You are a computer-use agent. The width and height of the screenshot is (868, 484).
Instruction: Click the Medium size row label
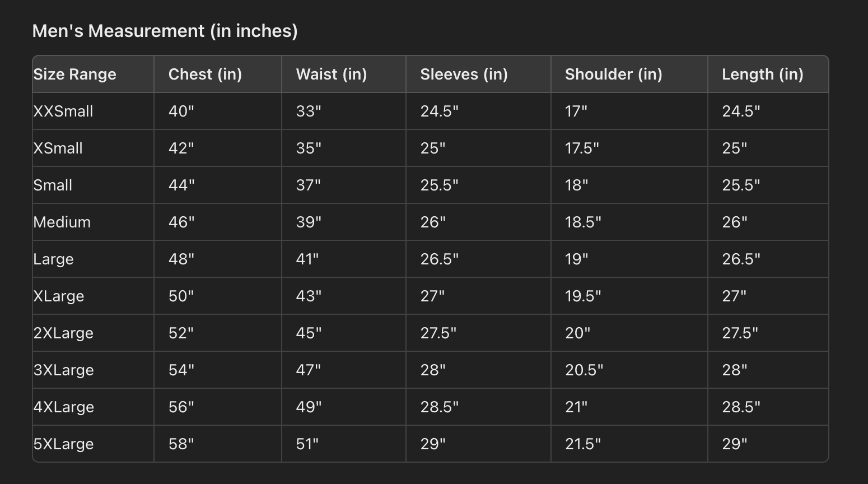coord(62,222)
